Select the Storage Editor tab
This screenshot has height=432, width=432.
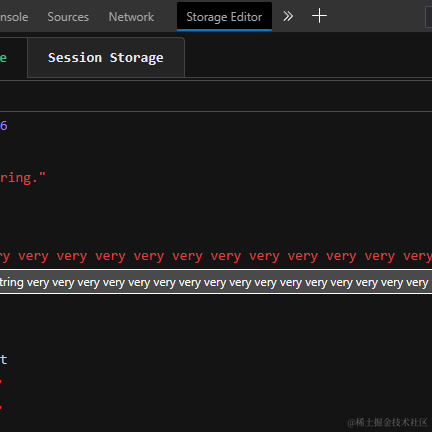tap(224, 17)
